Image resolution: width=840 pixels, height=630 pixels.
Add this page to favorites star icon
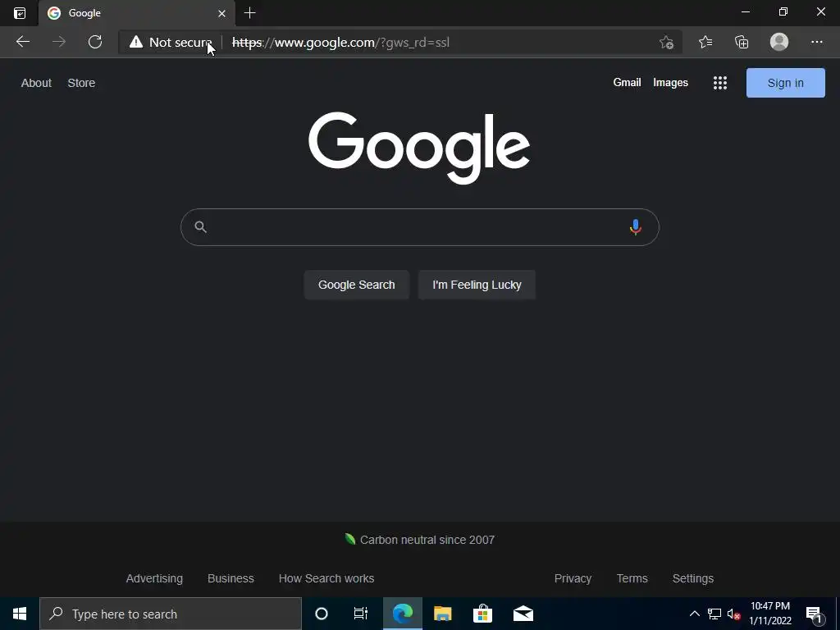(x=666, y=43)
